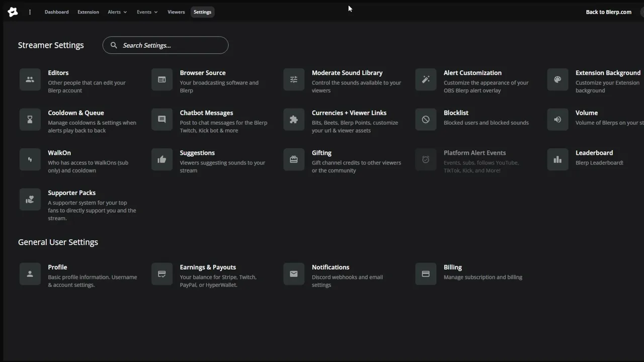Open the Viewers tab
This screenshot has width=644, height=362.
(x=176, y=12)
